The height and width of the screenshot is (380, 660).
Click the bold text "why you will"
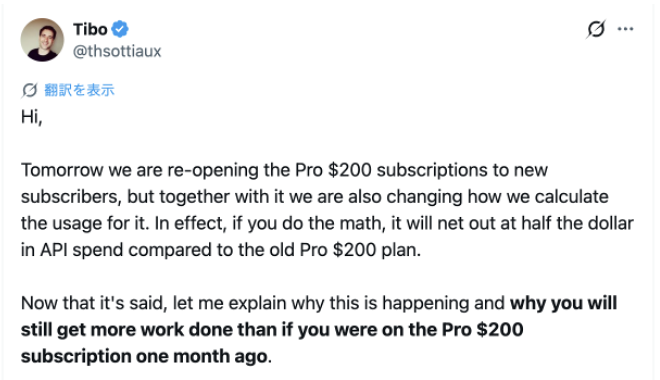click(x=563, y=303)
